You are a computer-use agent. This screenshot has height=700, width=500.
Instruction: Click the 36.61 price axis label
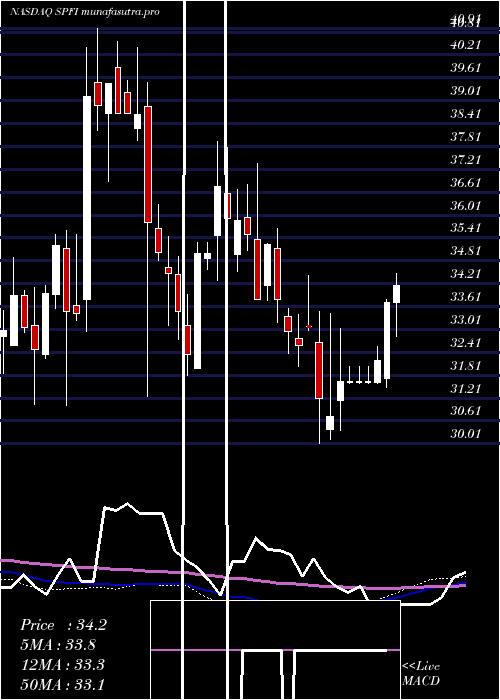click(x=465, y=183)
